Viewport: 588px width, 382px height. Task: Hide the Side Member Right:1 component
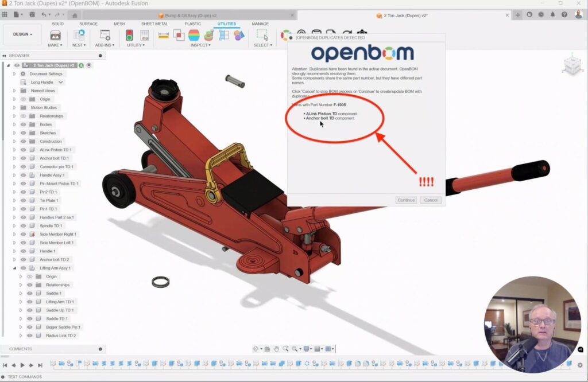coord(23,235)
